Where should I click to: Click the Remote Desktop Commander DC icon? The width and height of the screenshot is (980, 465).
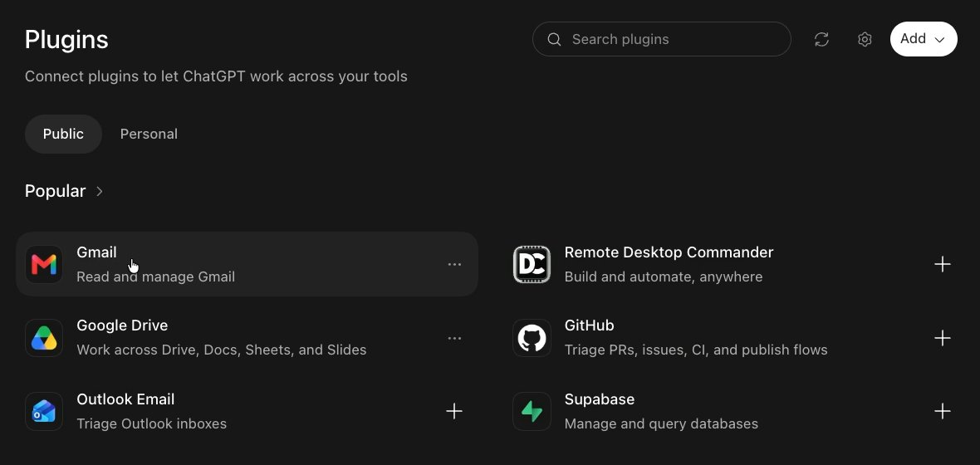[532, 264]
